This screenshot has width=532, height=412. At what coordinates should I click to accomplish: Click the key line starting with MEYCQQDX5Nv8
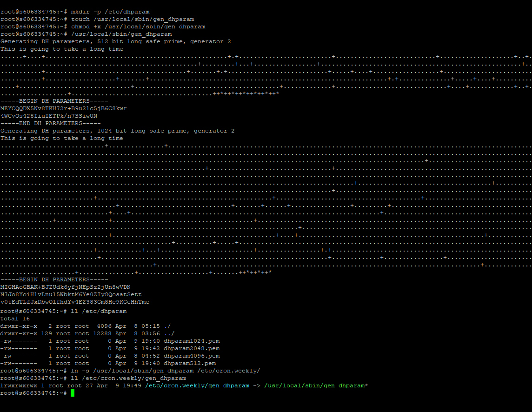[x=63, y=108]
